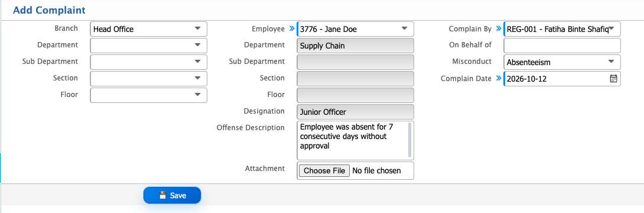Open the Complain Date calendar picker icon
Image resolution: width=644 pixels, height=213 pixels.
(613, 79)
